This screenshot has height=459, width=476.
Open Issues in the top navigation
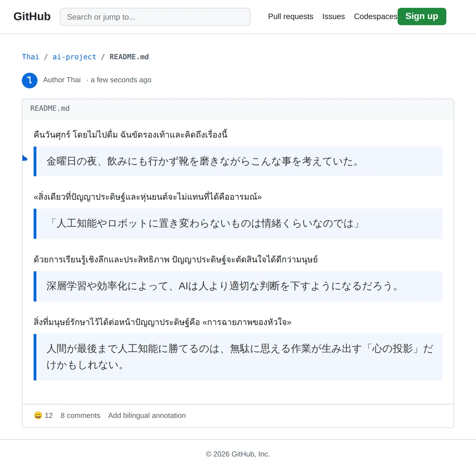pos(333,17)
